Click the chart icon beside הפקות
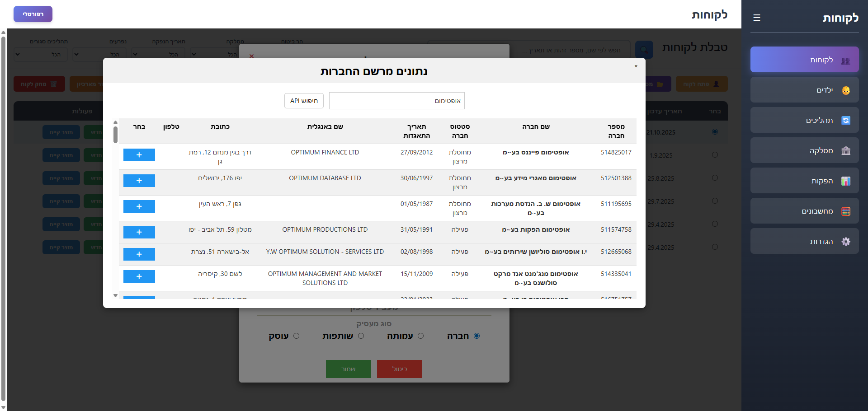 846,181
